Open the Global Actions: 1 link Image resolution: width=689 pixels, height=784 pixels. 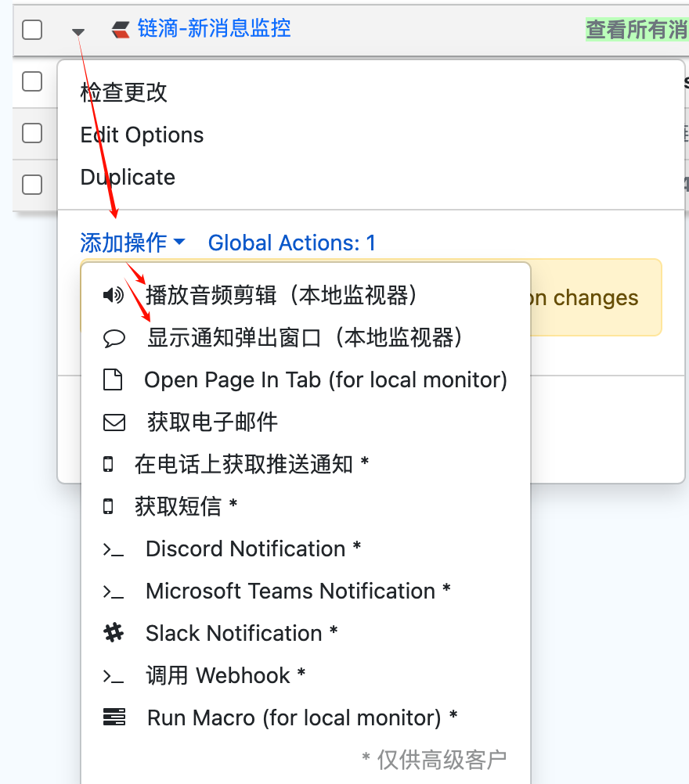(291, 243)
